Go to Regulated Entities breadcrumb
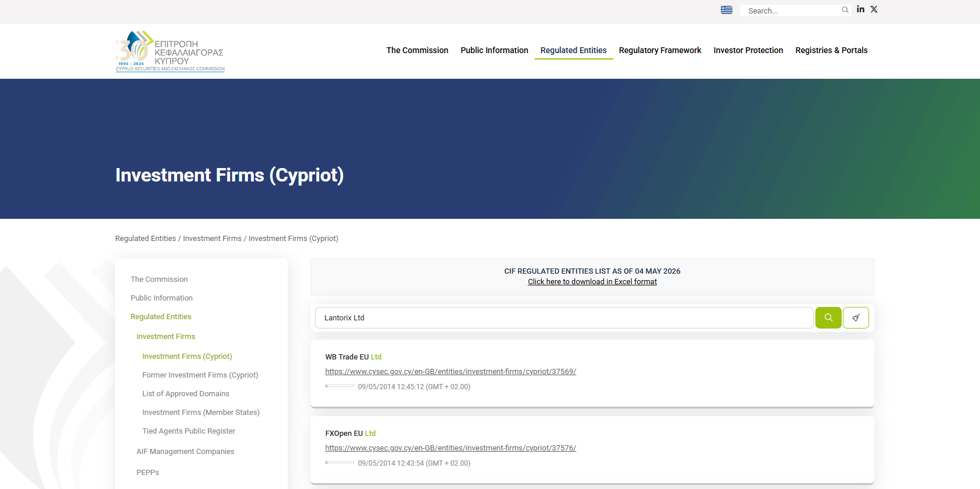The image size is (980, 489). (x=145, y=239)
